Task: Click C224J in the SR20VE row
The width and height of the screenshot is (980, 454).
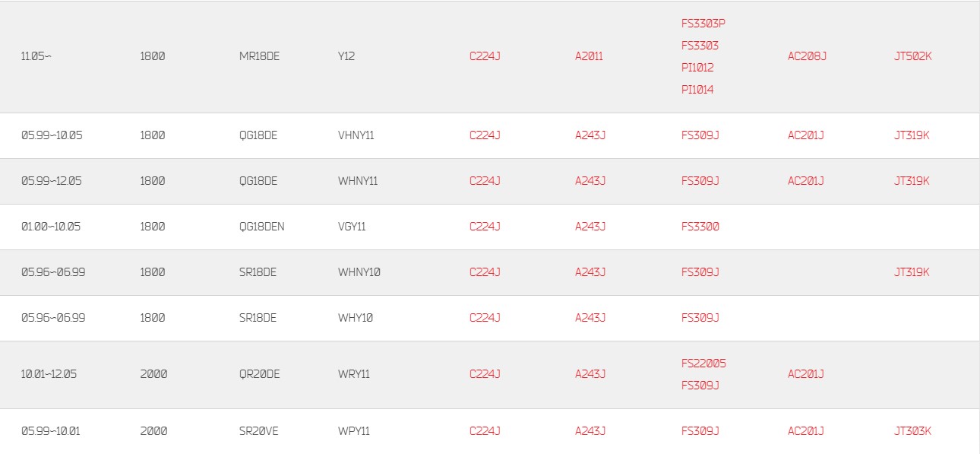Action: (485, 430)
